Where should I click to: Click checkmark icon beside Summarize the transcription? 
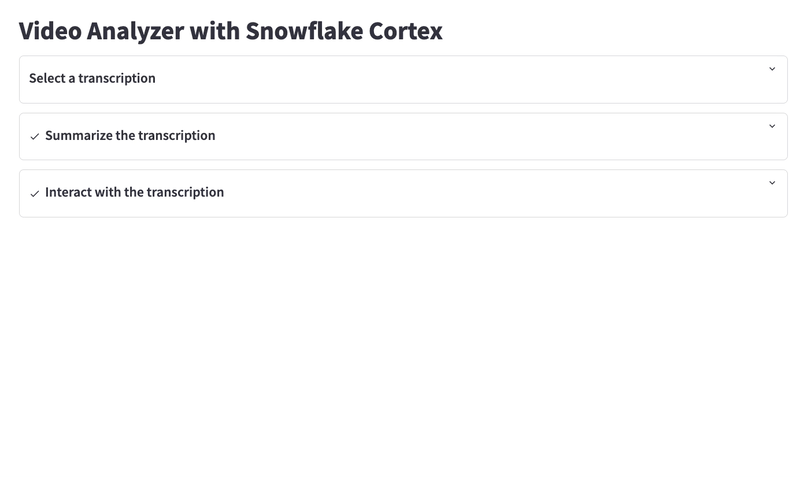(35, 136)
